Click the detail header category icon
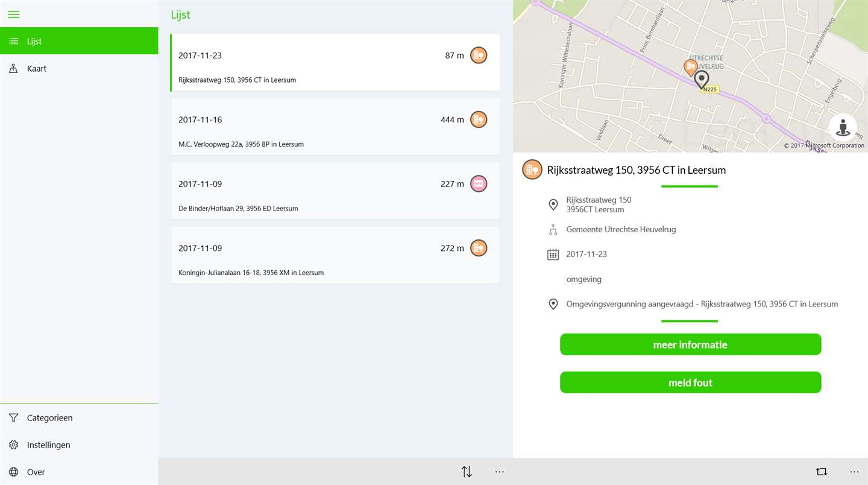Viewport: 868px width, 485px height. (x=532, y=170)
